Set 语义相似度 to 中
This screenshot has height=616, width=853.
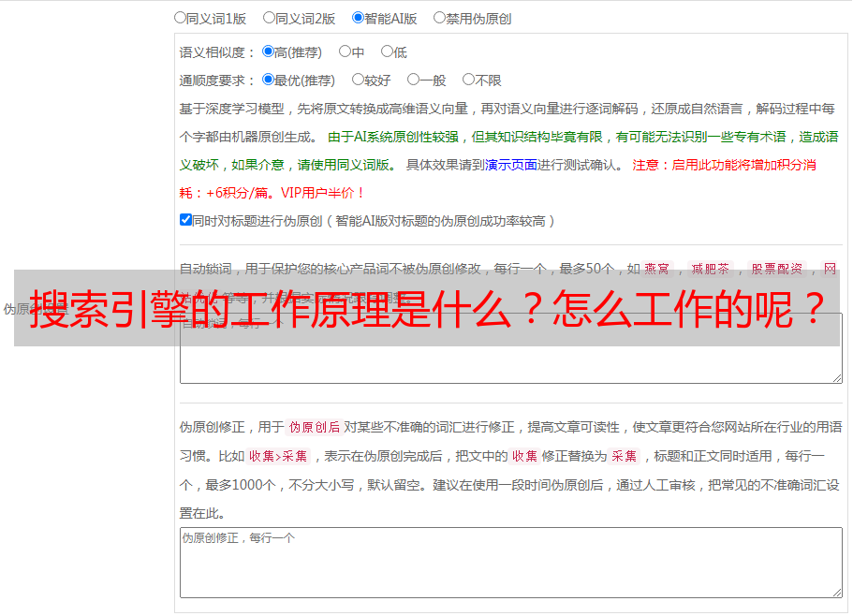pos(345,51)
